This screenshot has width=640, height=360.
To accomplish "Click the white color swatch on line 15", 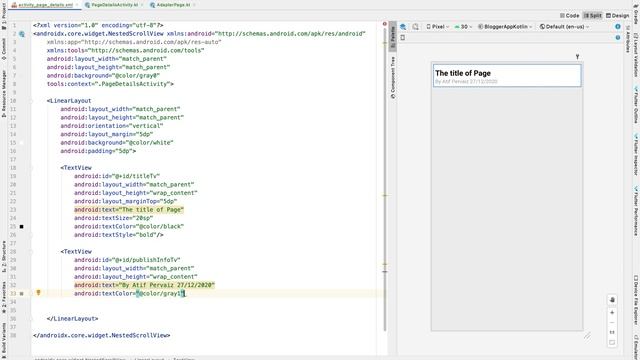I will coord(22,142).
